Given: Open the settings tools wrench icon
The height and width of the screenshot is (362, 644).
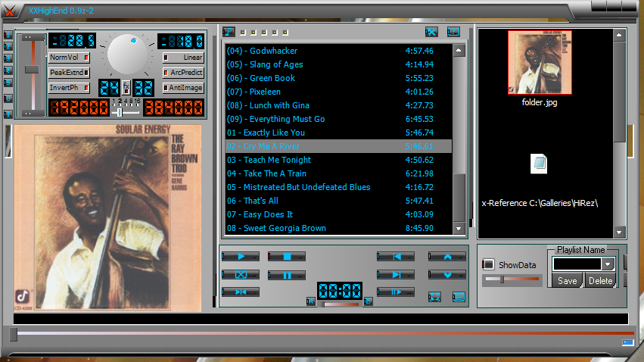Looking at the screenshot, I should point(431,32).
